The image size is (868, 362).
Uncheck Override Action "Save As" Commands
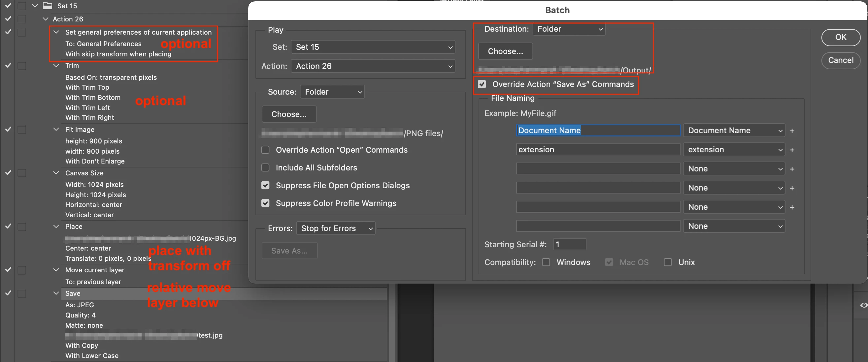pyautogui.click(x=482, y=84)
